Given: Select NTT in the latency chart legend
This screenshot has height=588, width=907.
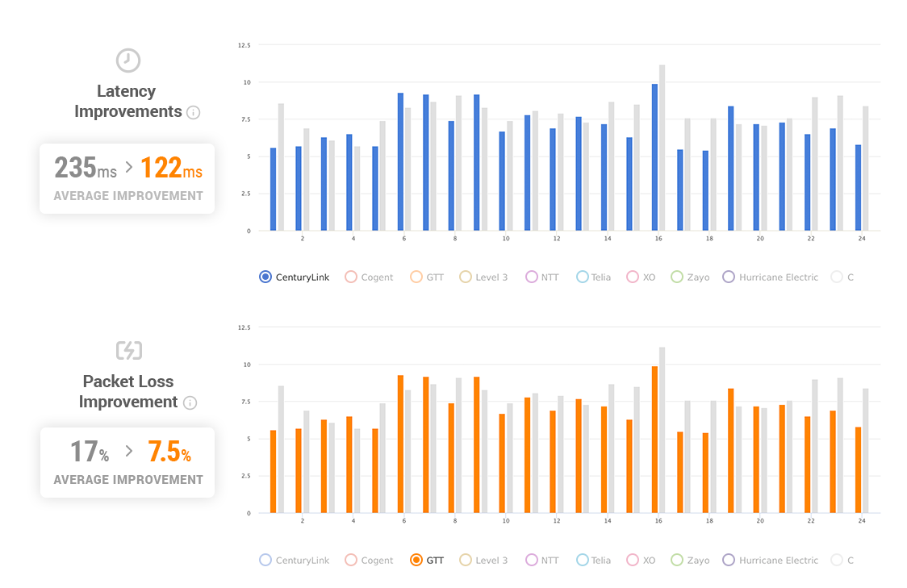Looking at the screenshot, I should pos(541,277).
